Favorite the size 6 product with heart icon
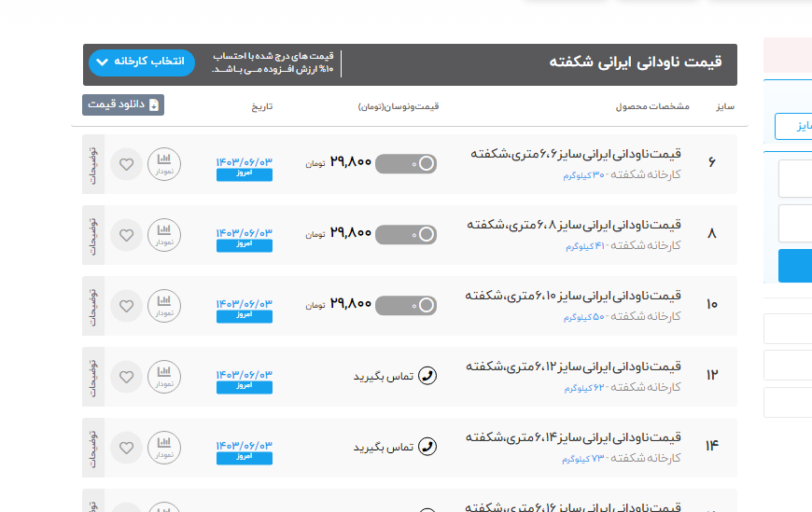The image size is (812, 512). 127,164
